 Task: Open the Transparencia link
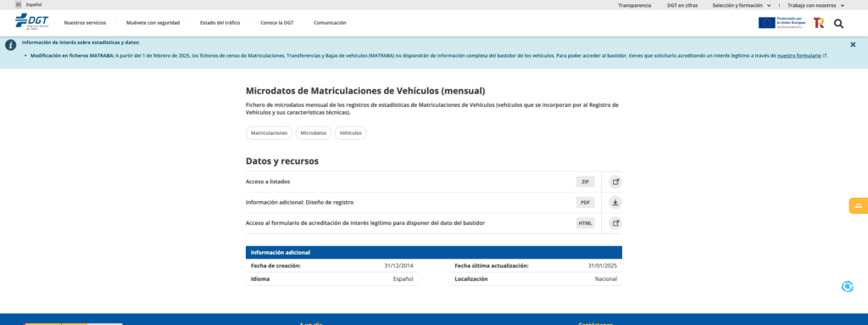click(634, 5)
